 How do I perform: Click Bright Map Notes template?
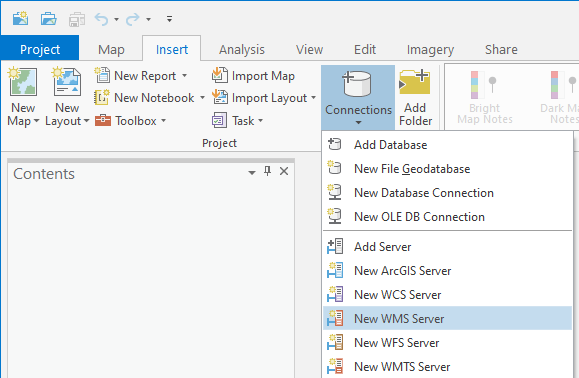point(485,97)
